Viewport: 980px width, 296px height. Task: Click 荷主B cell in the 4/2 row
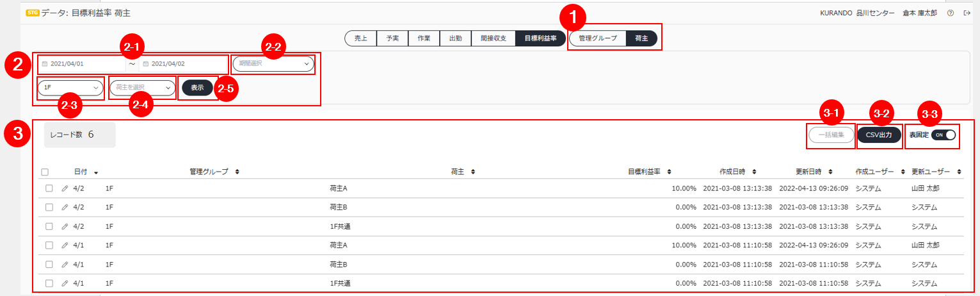click(x=338, y=208)
